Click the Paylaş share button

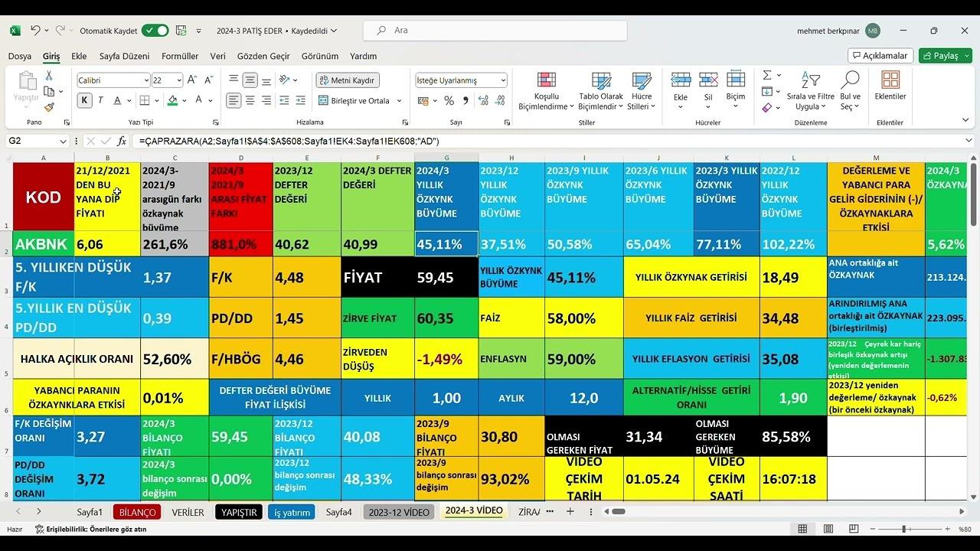[946, 55]
